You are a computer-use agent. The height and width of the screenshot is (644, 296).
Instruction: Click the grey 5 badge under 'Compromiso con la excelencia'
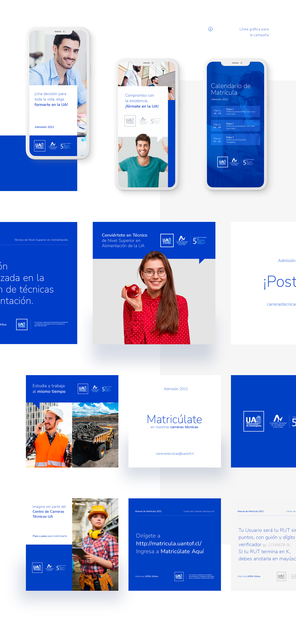156,121
